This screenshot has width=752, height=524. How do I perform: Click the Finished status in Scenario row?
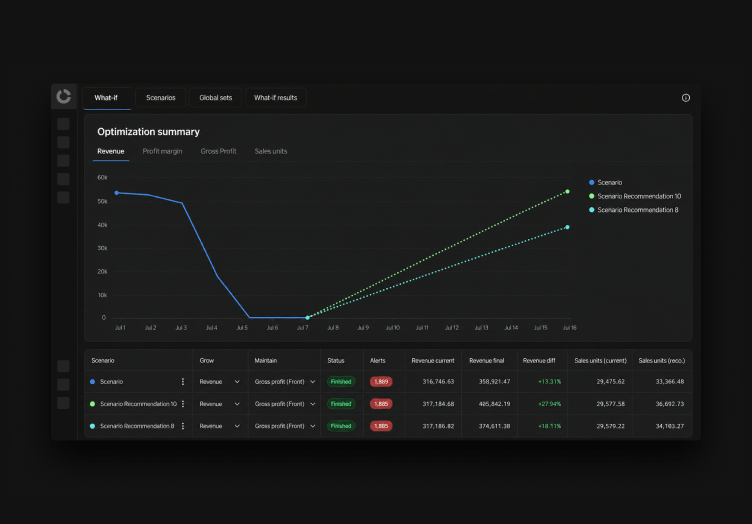341,382
